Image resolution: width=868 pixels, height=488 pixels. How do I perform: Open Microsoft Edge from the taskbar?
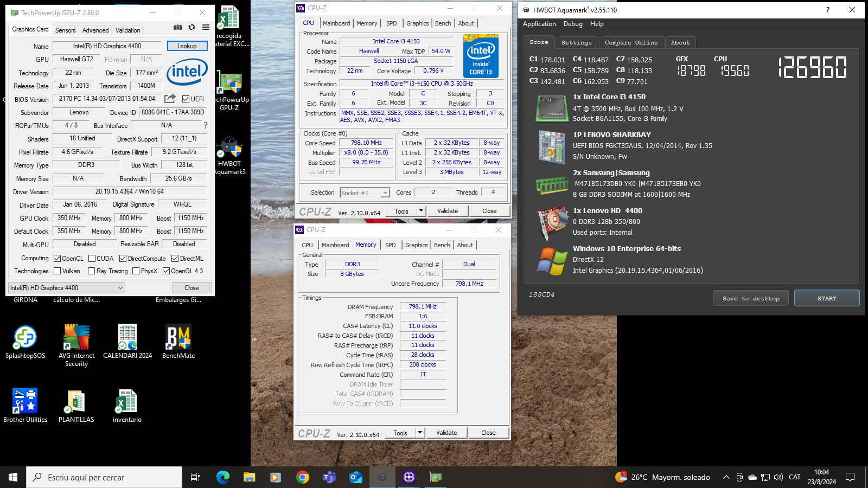(x=223, y=477)
